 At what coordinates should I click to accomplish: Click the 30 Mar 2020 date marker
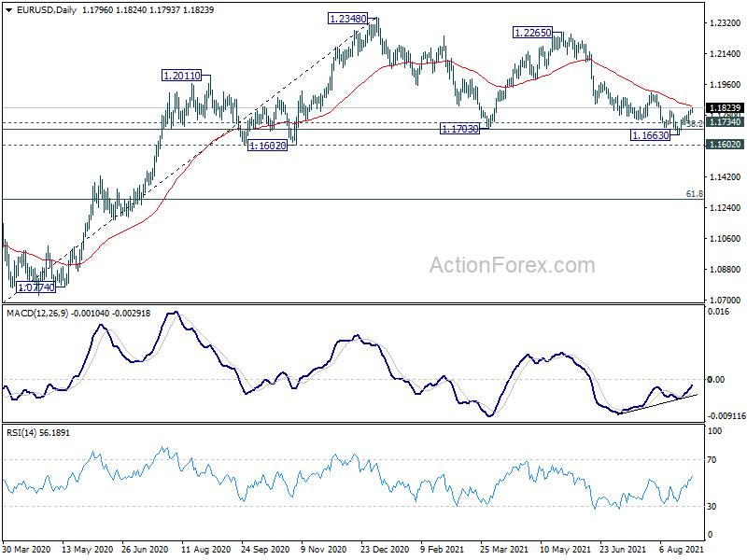click(27, 549)
